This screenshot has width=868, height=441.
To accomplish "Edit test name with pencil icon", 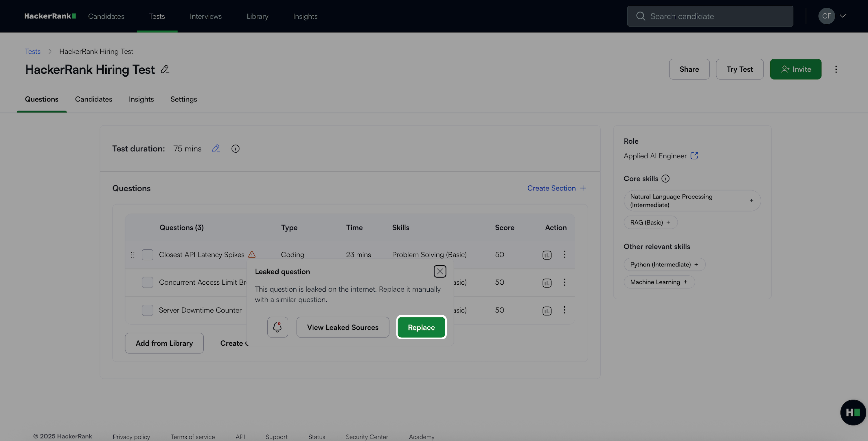I will click(x=165, y=69).
